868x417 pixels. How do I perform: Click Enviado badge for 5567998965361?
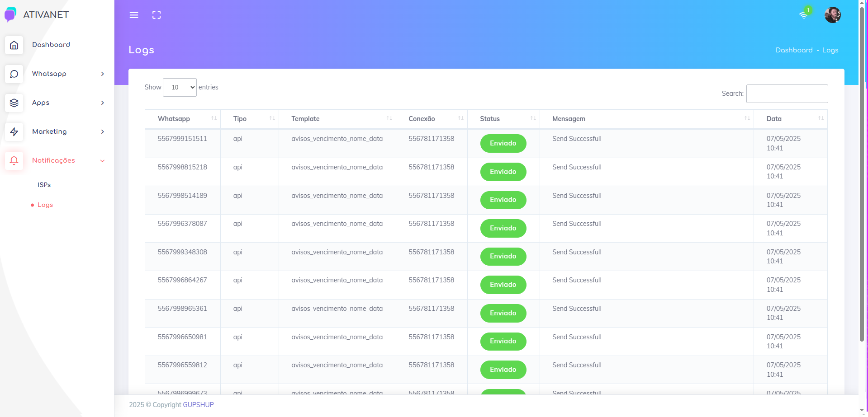pyautogui.click(x=503, y=313)
